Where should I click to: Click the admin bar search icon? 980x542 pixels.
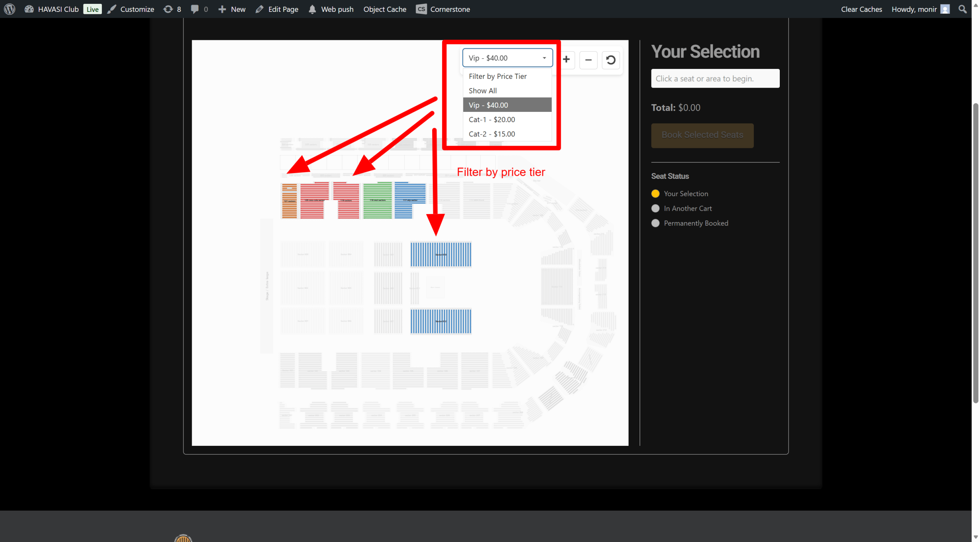coord(962,9)
